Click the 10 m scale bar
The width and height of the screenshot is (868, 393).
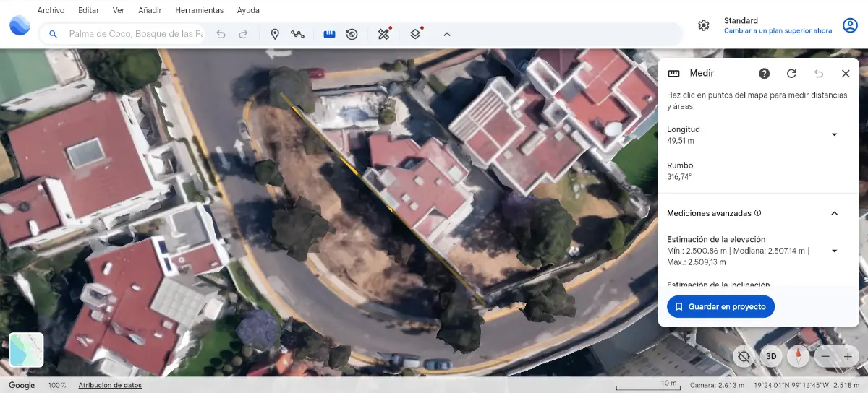pyautogui.click(x=647, y=384)
